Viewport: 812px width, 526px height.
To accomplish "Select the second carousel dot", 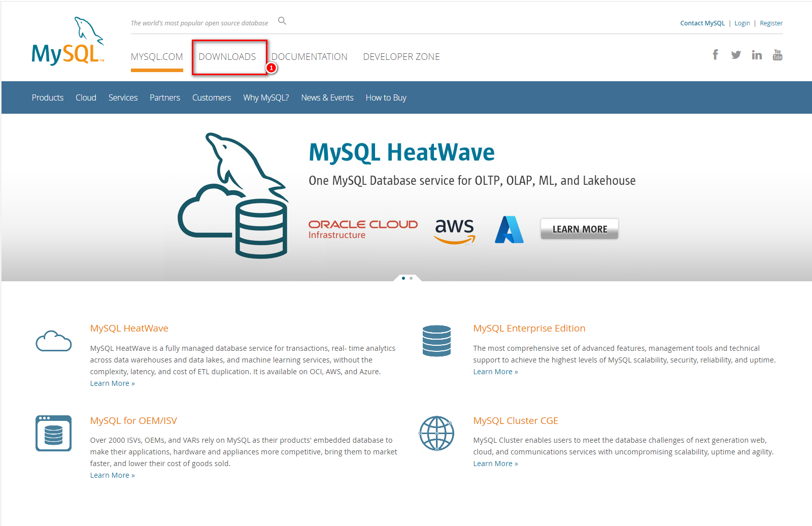I will pyautogui.click(x=411, y=278).
